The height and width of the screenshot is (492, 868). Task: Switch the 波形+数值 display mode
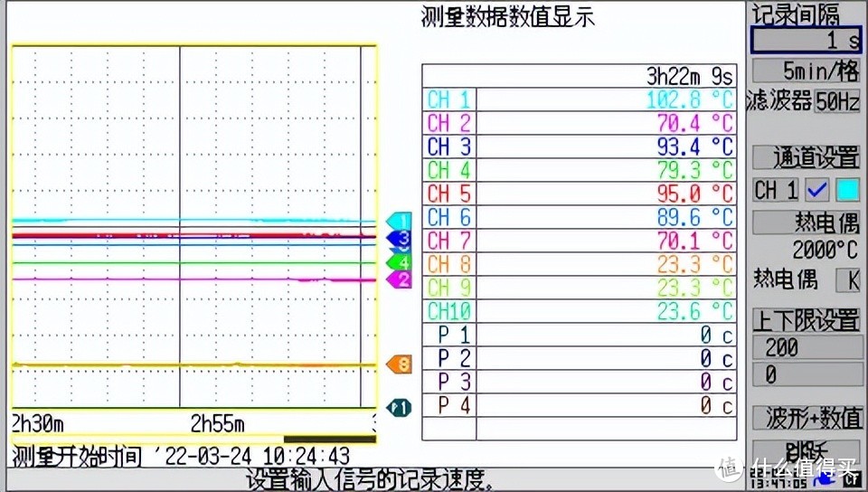coord(806,418)
